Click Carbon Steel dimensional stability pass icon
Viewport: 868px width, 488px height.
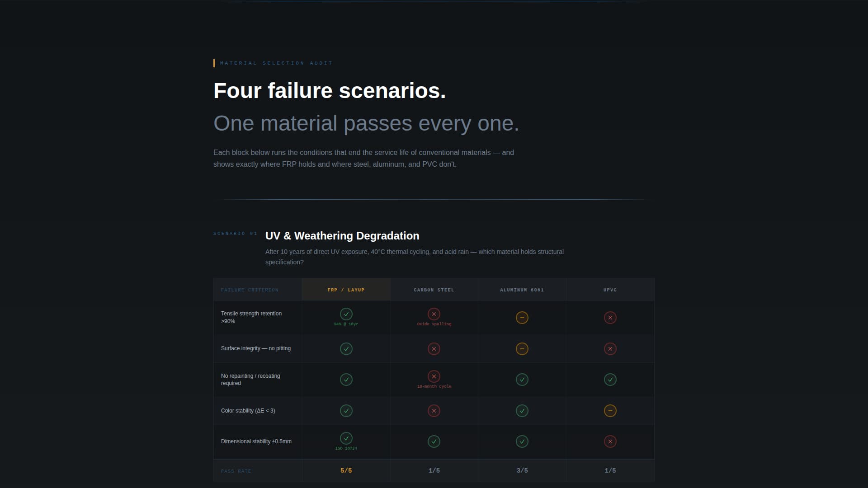434,441
